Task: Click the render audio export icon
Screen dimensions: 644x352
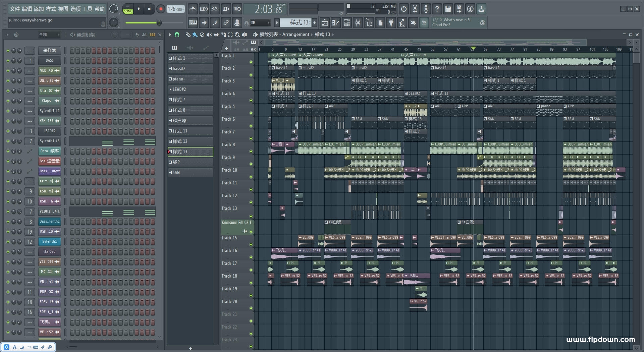Action: point(459,9)
